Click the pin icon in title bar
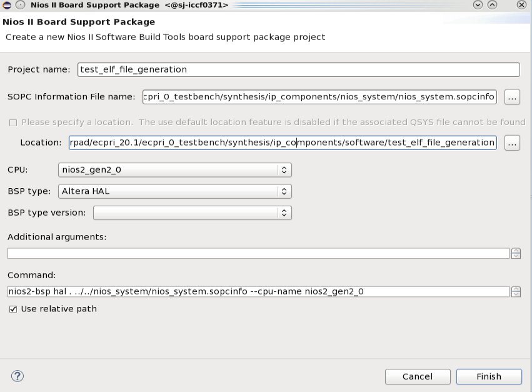This screenshot has width=532, height=392. [20, 5]
